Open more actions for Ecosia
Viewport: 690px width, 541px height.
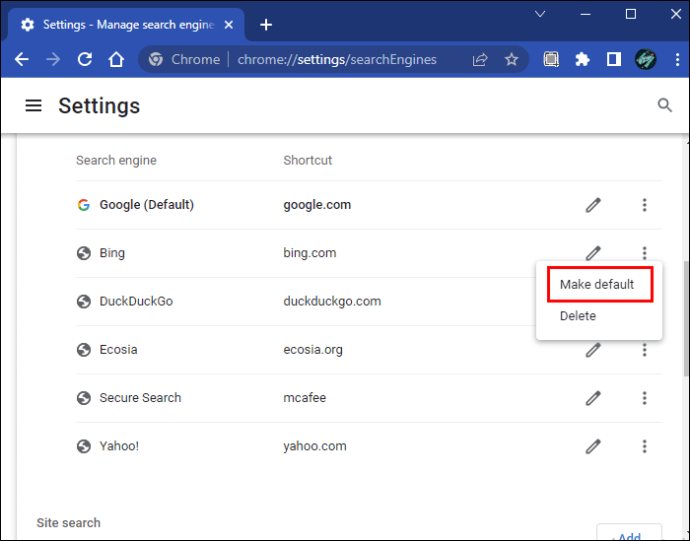[x=644, y=350]
